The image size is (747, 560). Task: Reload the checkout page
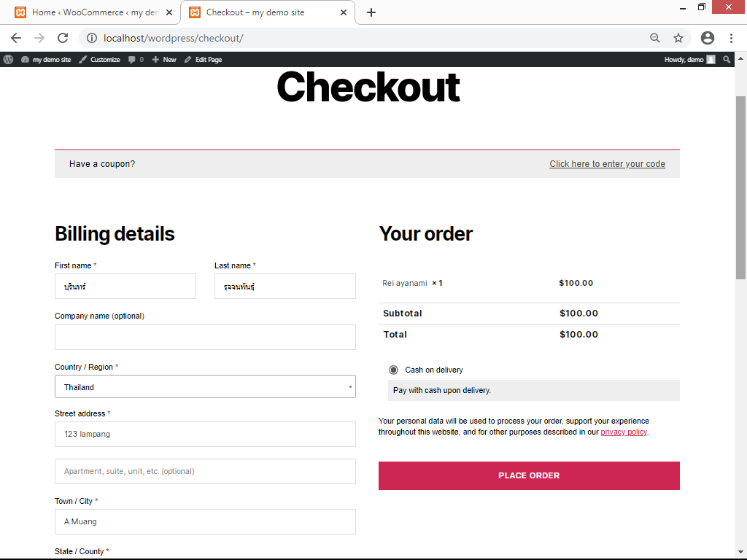tap(63, 38)
